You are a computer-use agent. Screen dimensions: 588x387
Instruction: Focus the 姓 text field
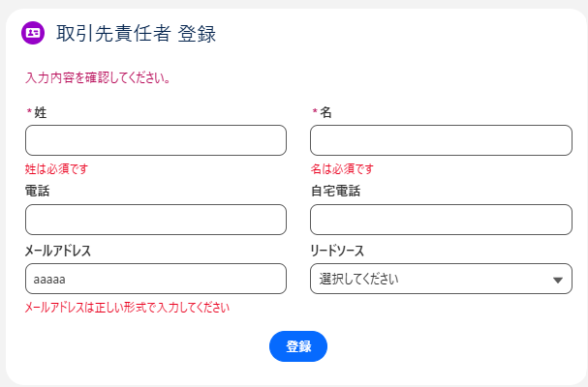[x=155, y=140]
